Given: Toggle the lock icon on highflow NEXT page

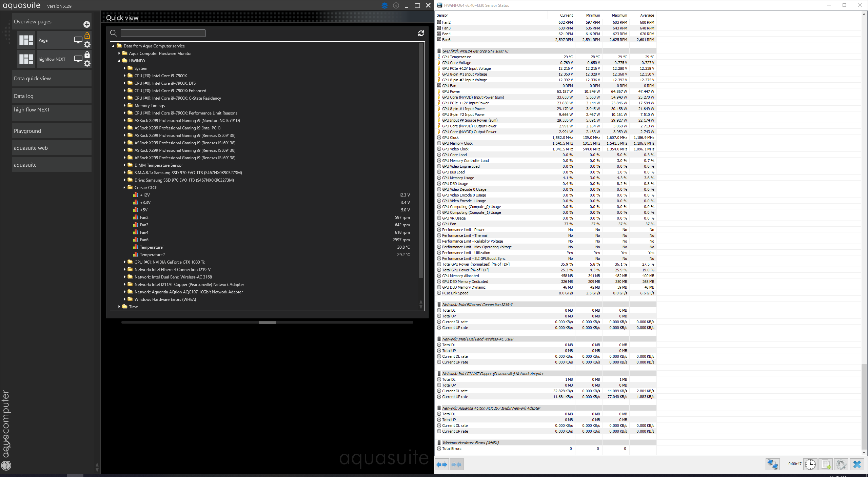Looking at the screenshot, I should coord(87,55).
